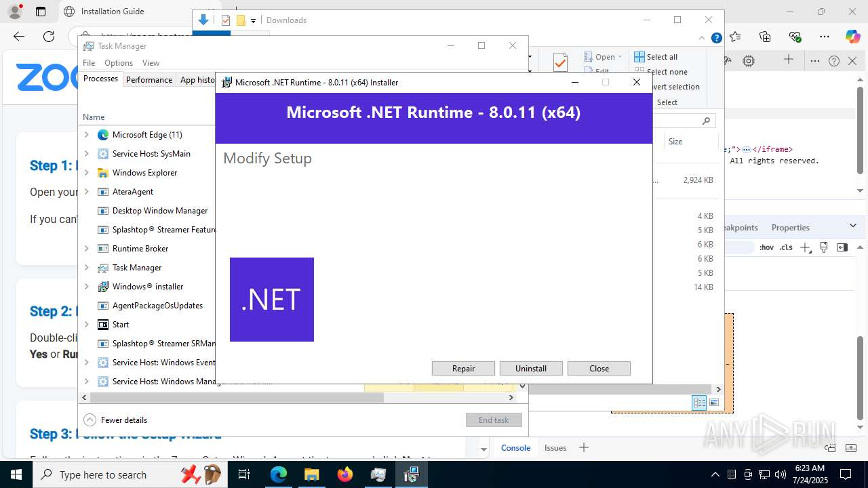This screenshot has height=488, width=868.
Task: Sort processes by the Name column header
Action: pos(94,117)
